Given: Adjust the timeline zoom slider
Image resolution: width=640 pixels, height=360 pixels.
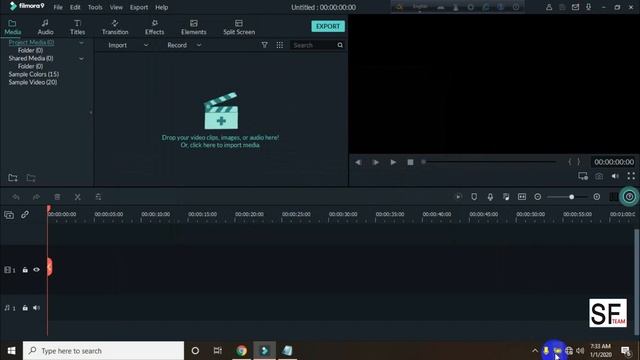Looking at the screenshot, I should coord(567,197).
